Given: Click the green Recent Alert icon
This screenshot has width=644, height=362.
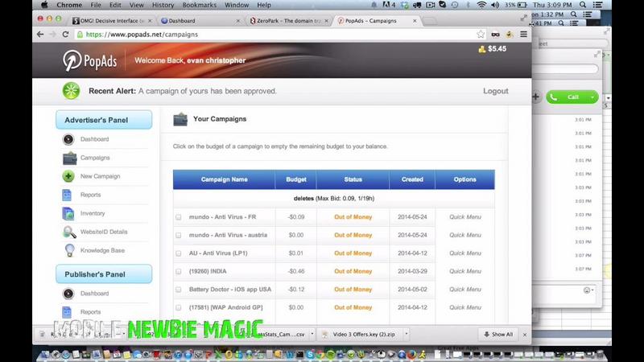Looking at the screenshot, I should coord(71,91).
